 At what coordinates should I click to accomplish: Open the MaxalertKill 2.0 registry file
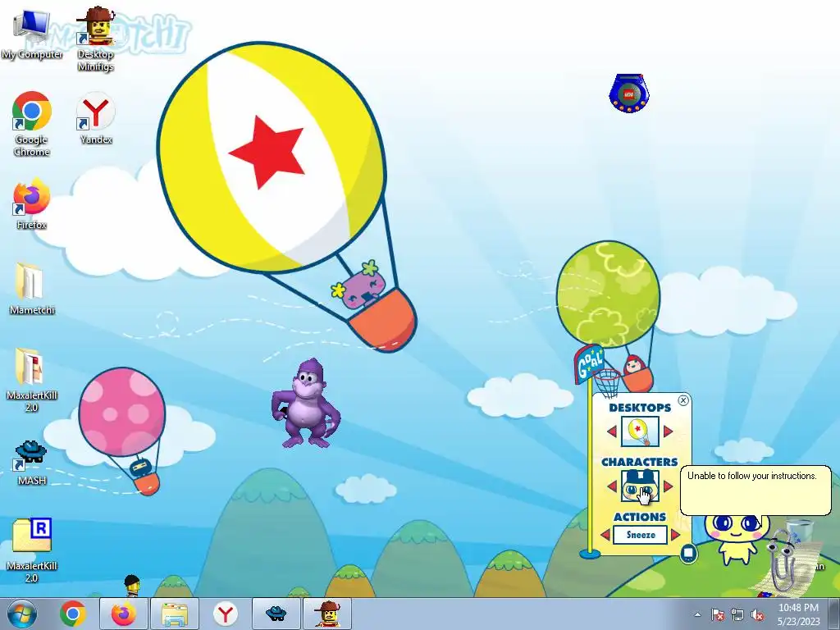32,550
